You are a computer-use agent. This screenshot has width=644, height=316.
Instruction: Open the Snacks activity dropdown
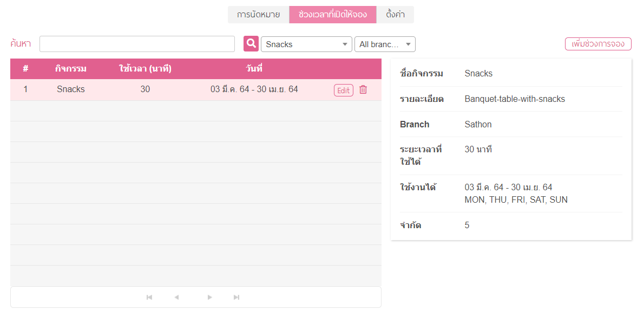pyautogui.click(x=306, y=44)
